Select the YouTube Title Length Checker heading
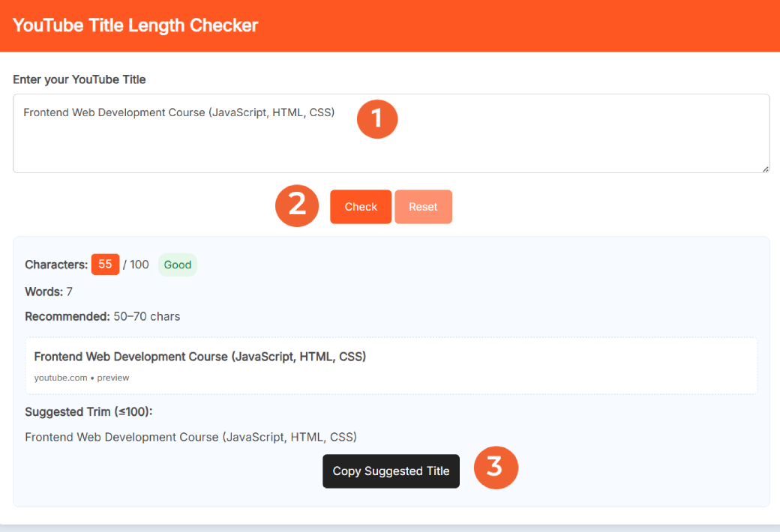780x532 pixels. tap(135, 25)
